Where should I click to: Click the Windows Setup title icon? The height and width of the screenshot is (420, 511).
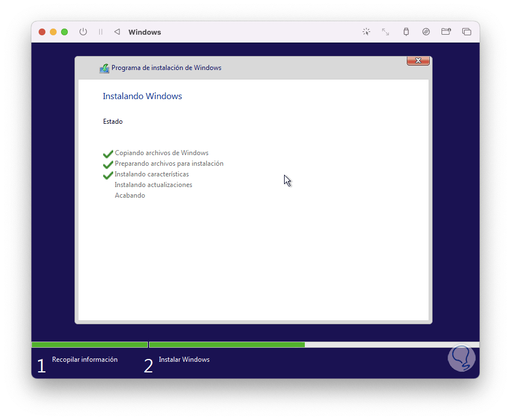[104, 68]
